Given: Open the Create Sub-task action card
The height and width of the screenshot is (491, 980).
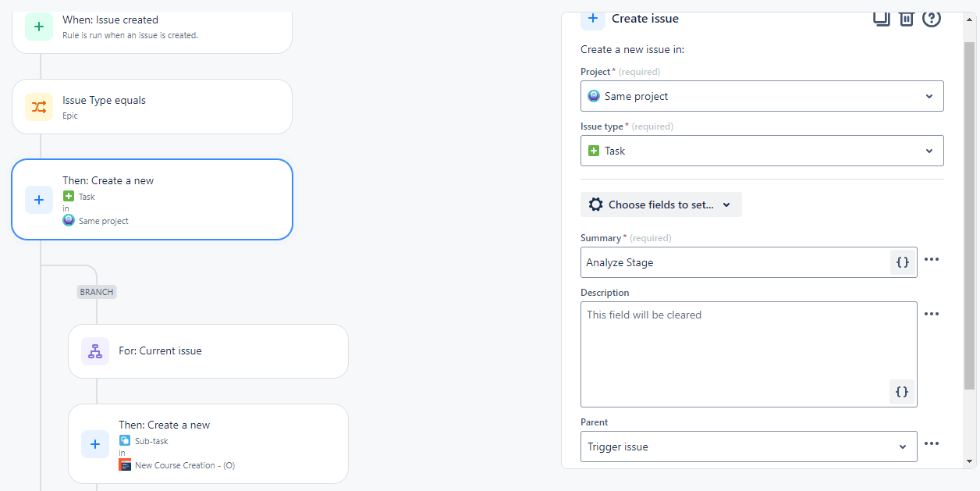Looking at the screenshot, I should tap(208, 444).
